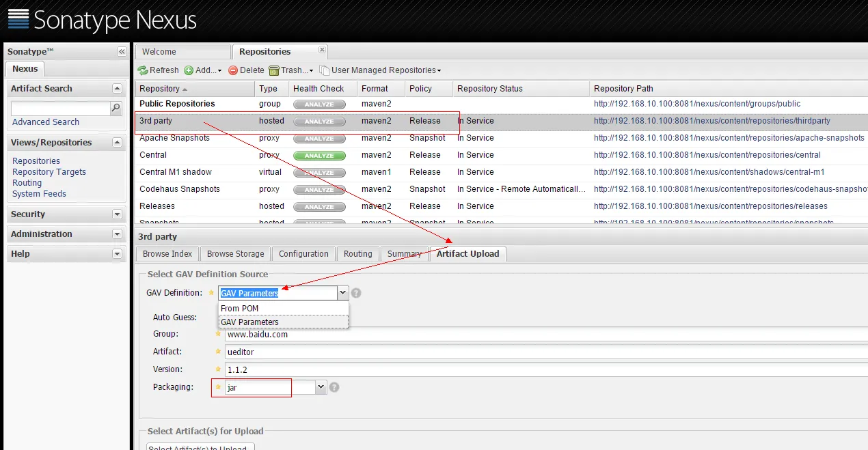Sort by the Repository Status column header
This screenshot has width=868, height=450.
point(521,89)
